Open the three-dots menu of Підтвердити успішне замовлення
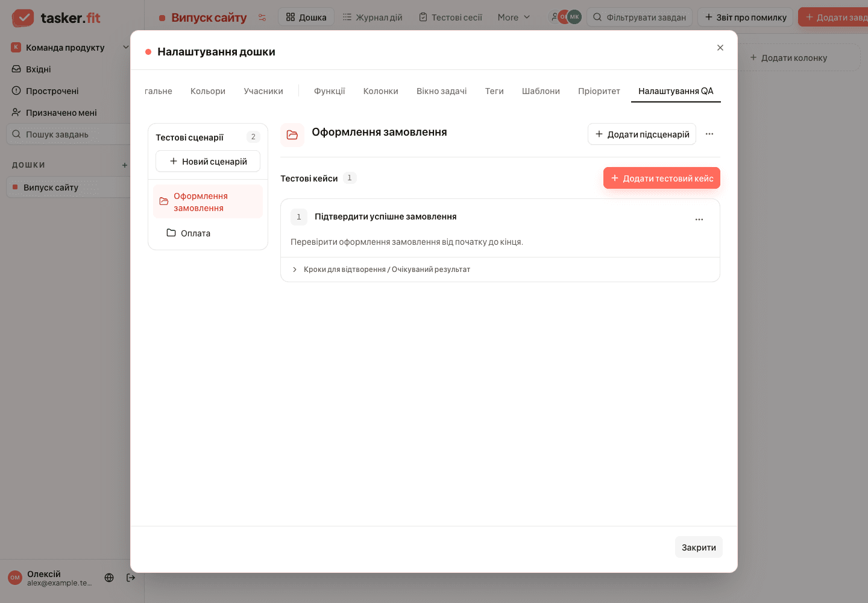The height and width of the screenshot is (603, 868). (x=699, y=219)
